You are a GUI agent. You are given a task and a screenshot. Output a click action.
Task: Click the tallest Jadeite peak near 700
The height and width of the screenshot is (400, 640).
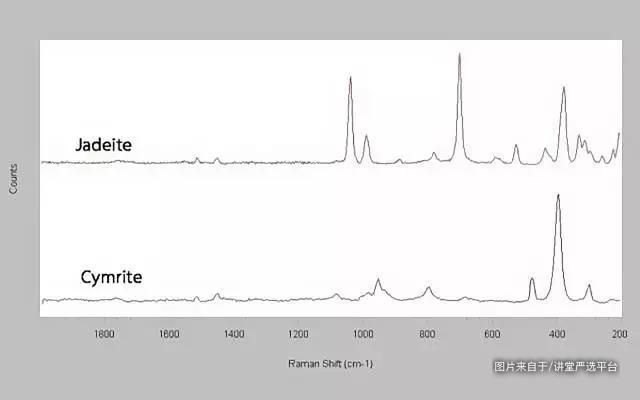(459, 56)
